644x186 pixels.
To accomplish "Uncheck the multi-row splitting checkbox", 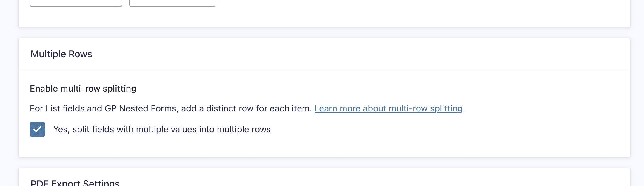I will (38, 129).
